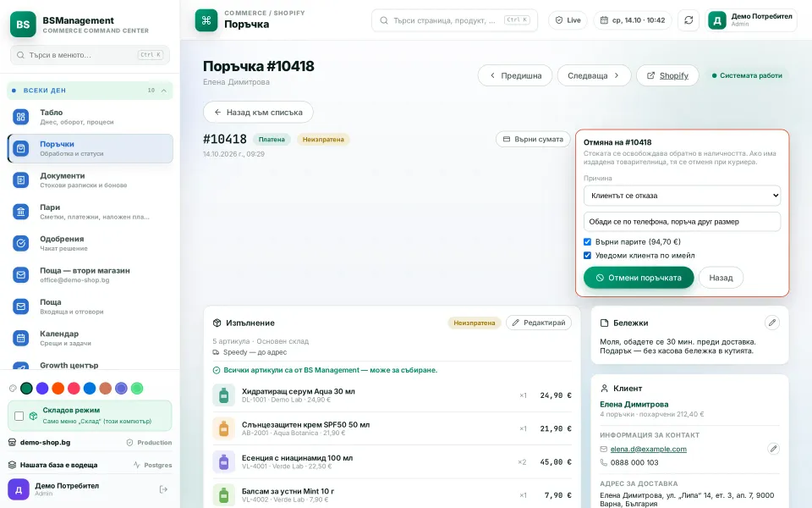Uncheck Върни парите (94,70 €) checkbox

(587, 241)
